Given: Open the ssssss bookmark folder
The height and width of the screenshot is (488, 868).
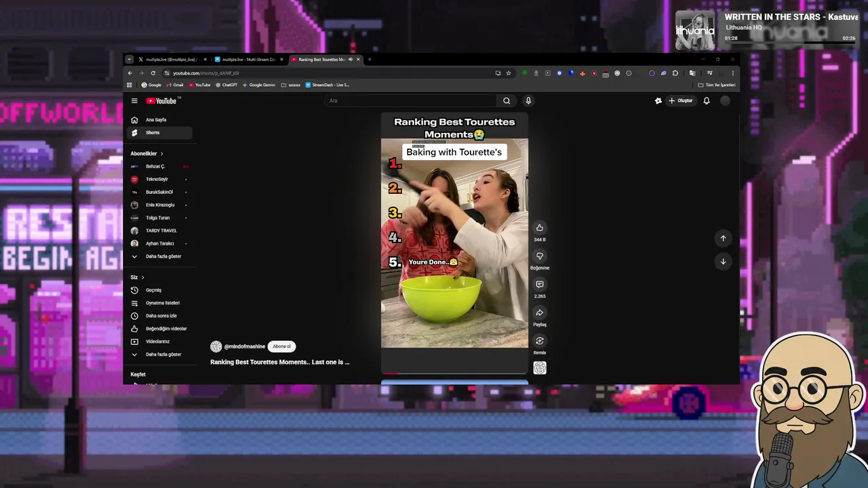Looking at the screenshot, I should tap(291, 85).
